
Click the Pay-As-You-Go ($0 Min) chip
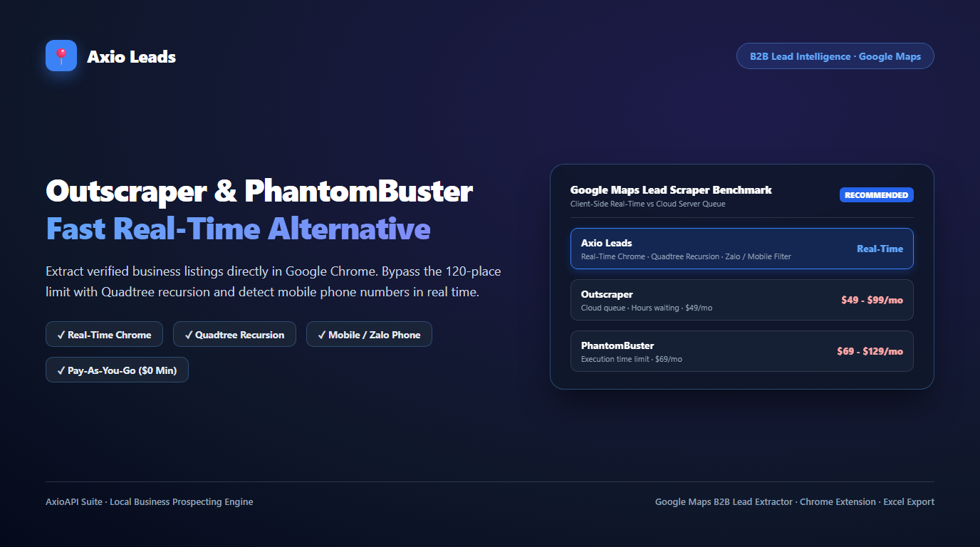click(117, 370)
